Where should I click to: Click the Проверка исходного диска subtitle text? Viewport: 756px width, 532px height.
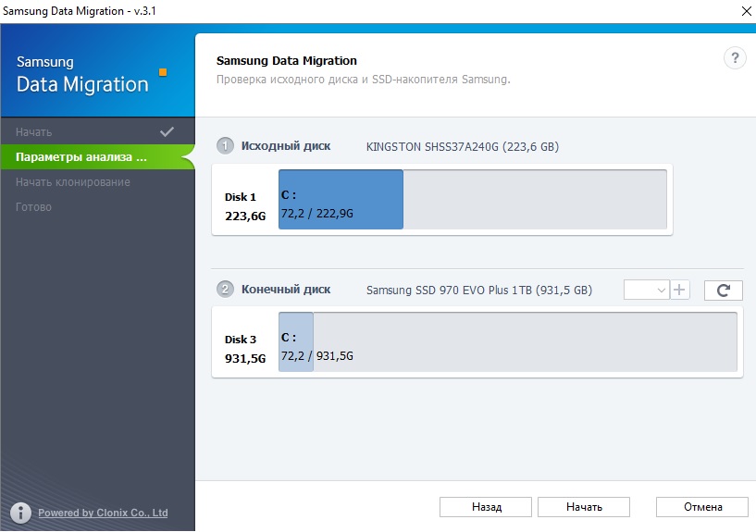tap(363, 80)
